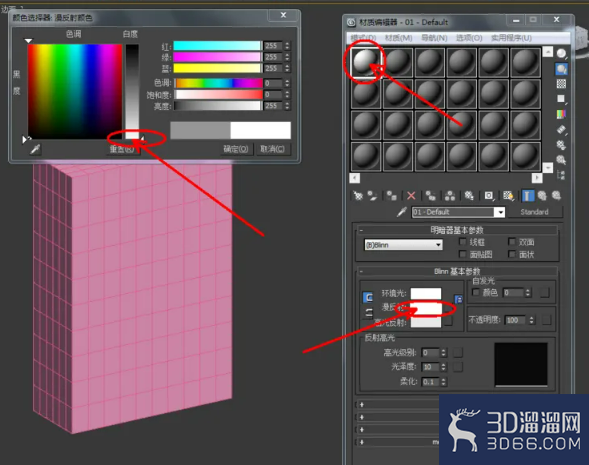The image size is (589, 465).
Task: Select the first material sample slot
Action: [x=365, y=63]
